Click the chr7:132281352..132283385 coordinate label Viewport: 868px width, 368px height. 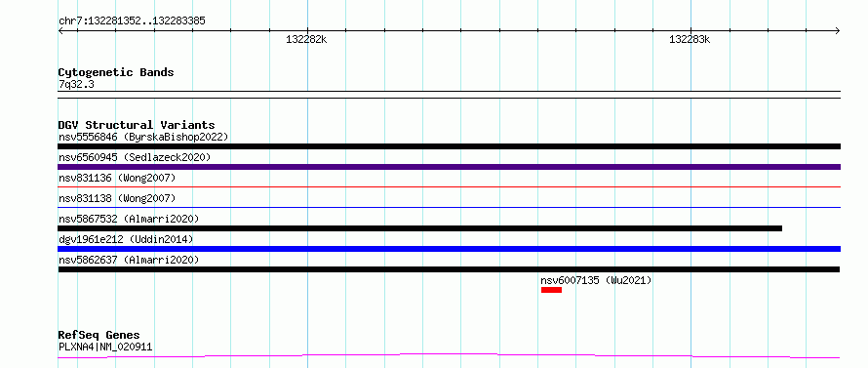click(132, 21)
